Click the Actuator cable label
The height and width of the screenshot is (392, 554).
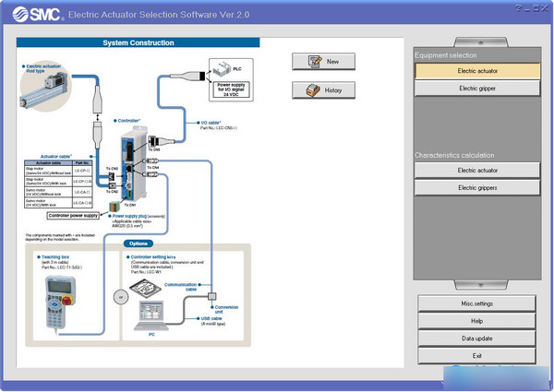[x=55, y=156]
